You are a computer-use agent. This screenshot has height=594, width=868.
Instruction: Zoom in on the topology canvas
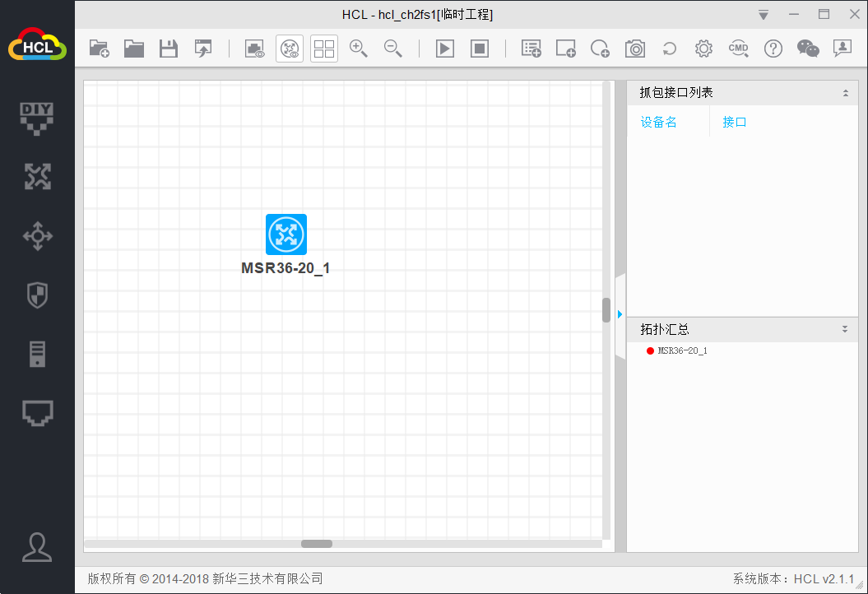359,49
